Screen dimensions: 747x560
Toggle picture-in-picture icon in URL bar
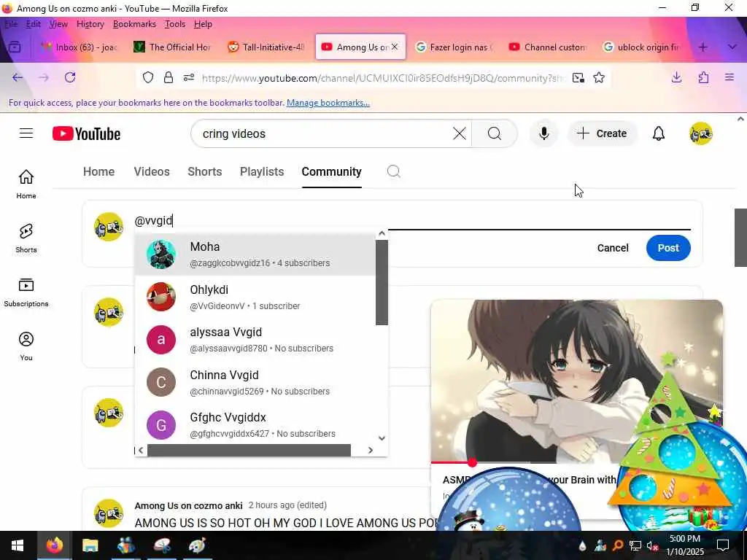578,77
